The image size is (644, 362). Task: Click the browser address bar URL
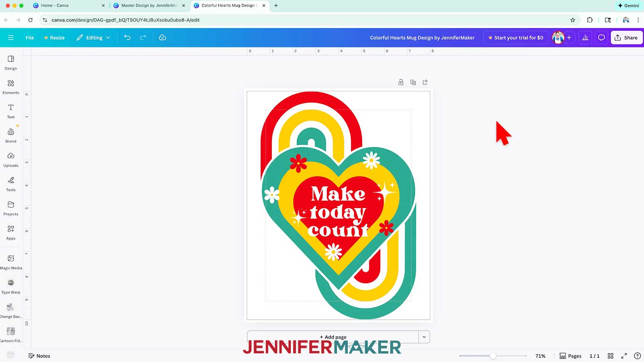coord(125,20)
